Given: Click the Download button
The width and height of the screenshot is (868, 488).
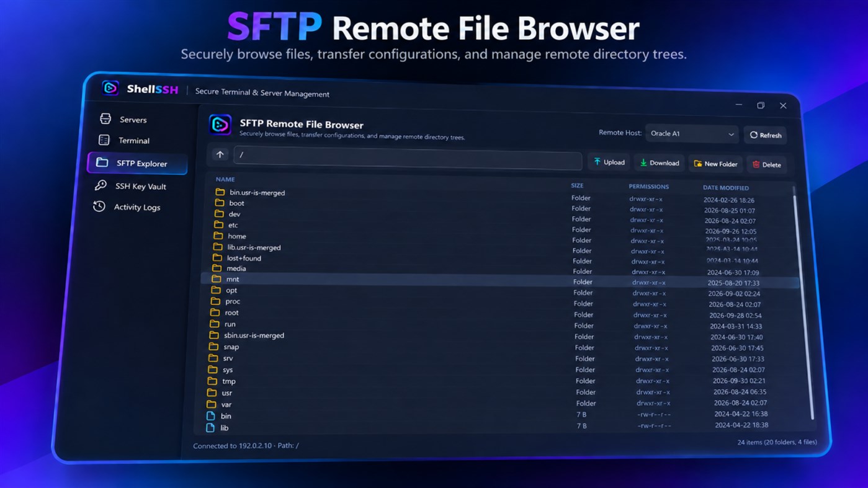Looking at the screenshot, I should coord(659,163).
